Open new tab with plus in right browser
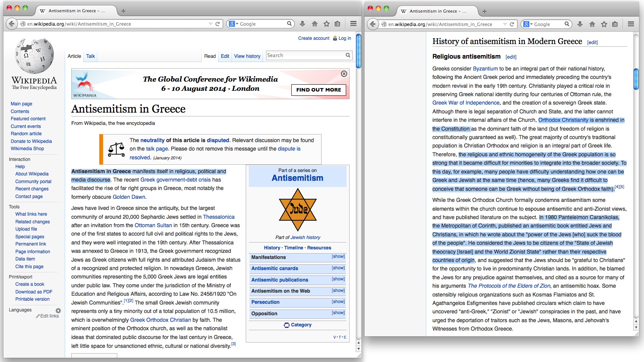The height and width of the screenshot is (362, 644). click(485, 11)
